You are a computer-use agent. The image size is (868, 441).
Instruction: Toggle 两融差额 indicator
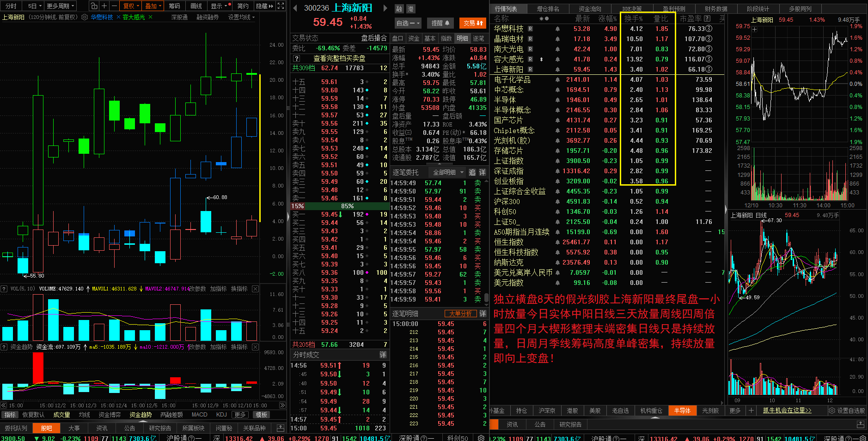click(171, 415)
